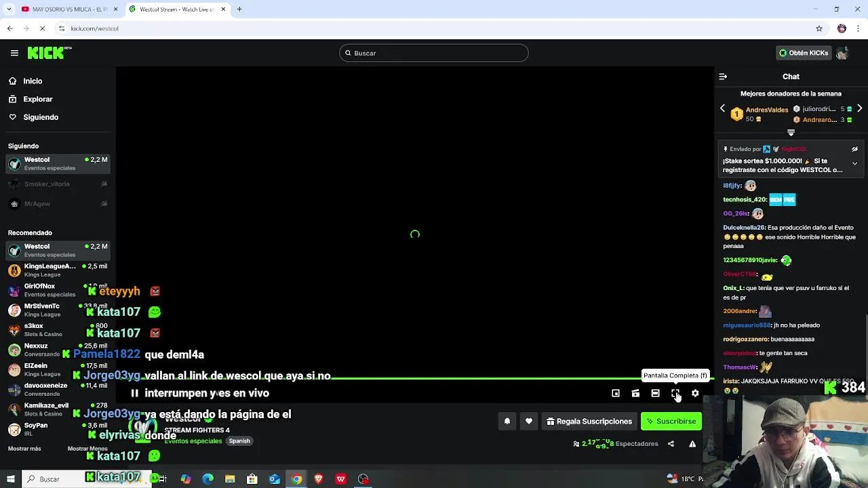Open File Explorer from the taskbar
This screenshot has width=868, height=488.
[x=230, y=479]
